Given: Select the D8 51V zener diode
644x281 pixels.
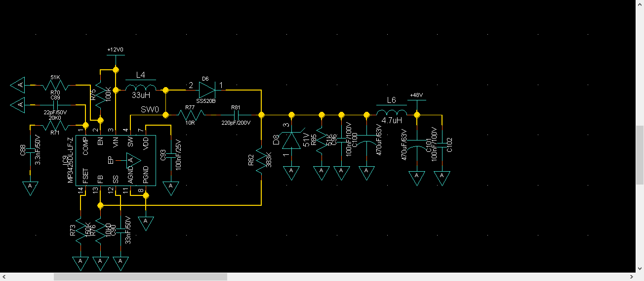Looking at the screenshot, I should coord(291,140).
